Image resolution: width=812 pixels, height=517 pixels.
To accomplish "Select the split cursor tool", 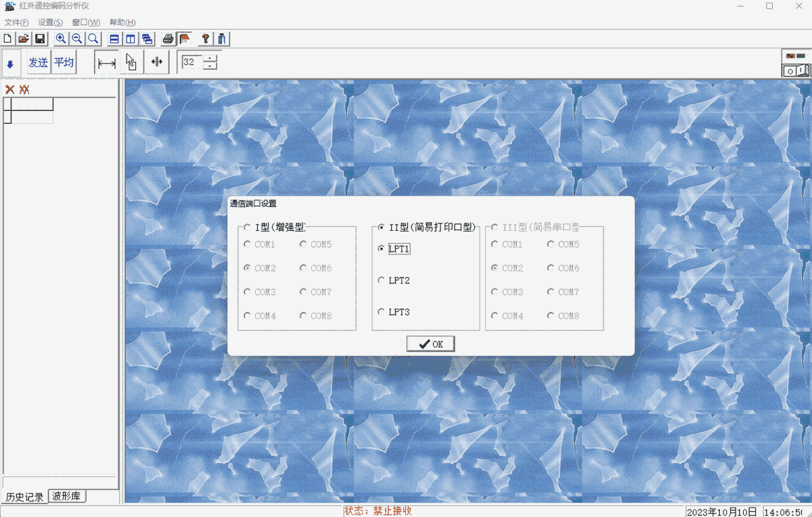I will point(156,62).
